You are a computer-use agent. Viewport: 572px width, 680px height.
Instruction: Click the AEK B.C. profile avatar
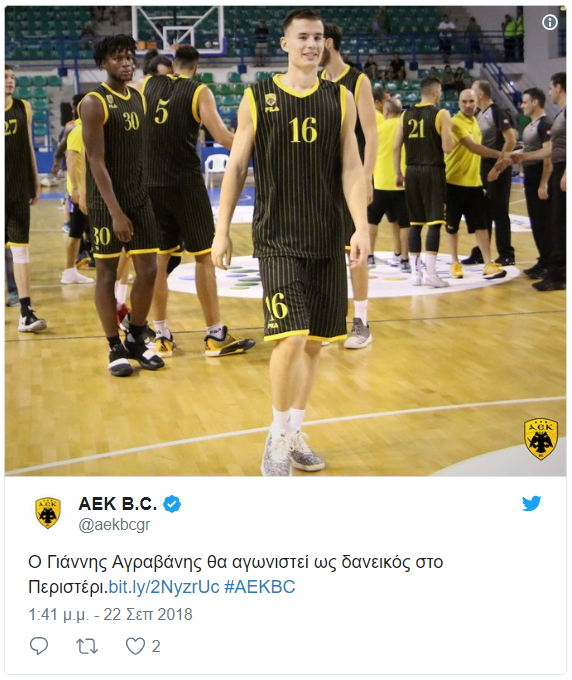[x=48, y=513]
